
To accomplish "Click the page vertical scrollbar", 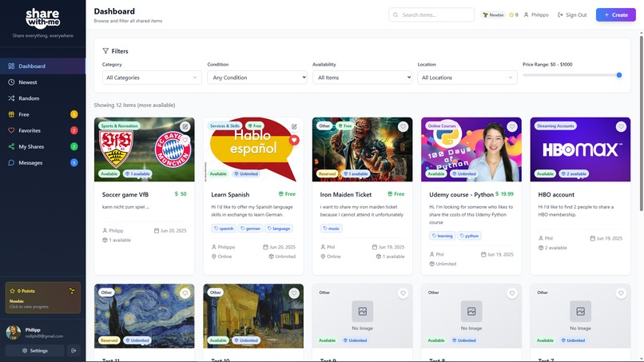I will tap(641, 123).
